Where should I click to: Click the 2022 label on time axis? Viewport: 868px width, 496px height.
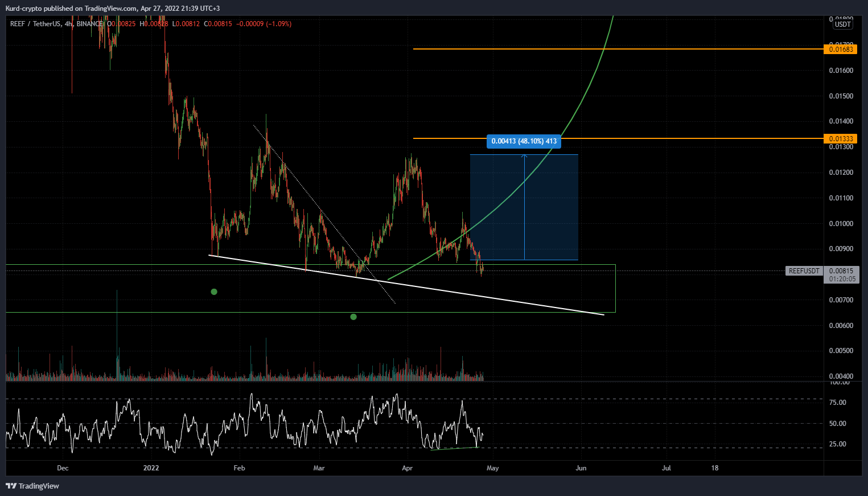click(151, 468)
